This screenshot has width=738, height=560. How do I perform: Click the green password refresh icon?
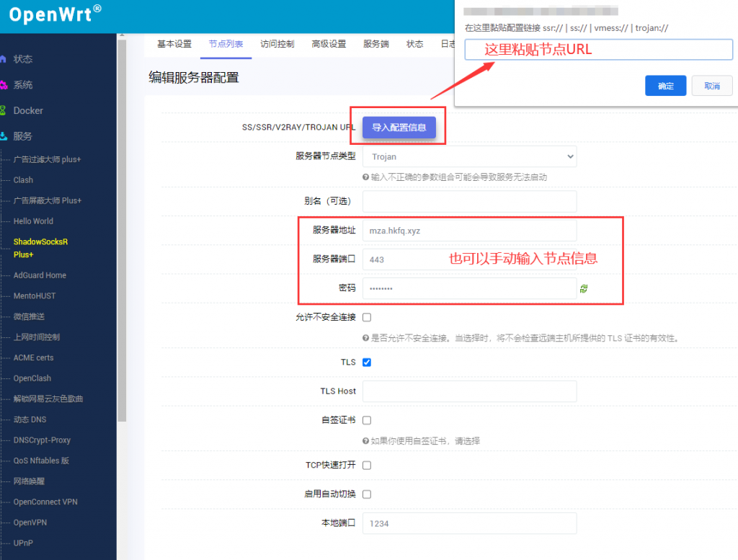[584, 288]
